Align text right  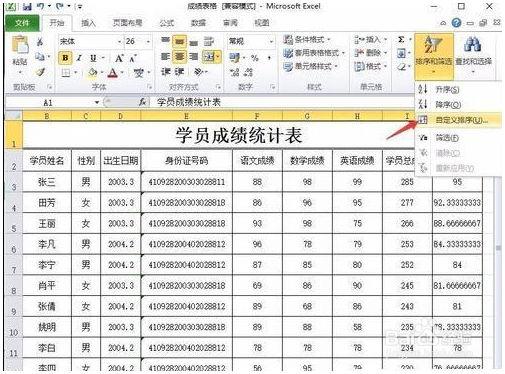coord(194,57)
